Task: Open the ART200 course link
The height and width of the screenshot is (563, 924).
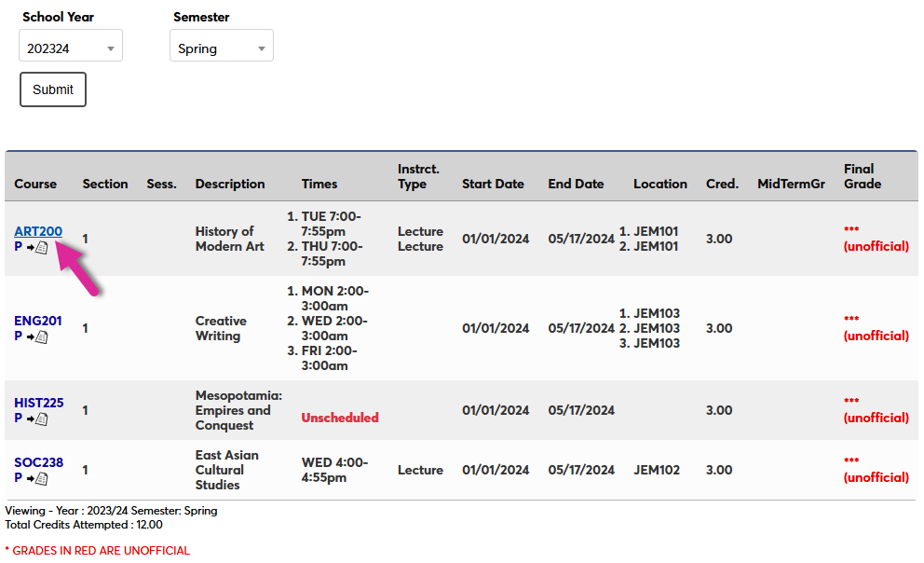Action: [x=37, y=231]
